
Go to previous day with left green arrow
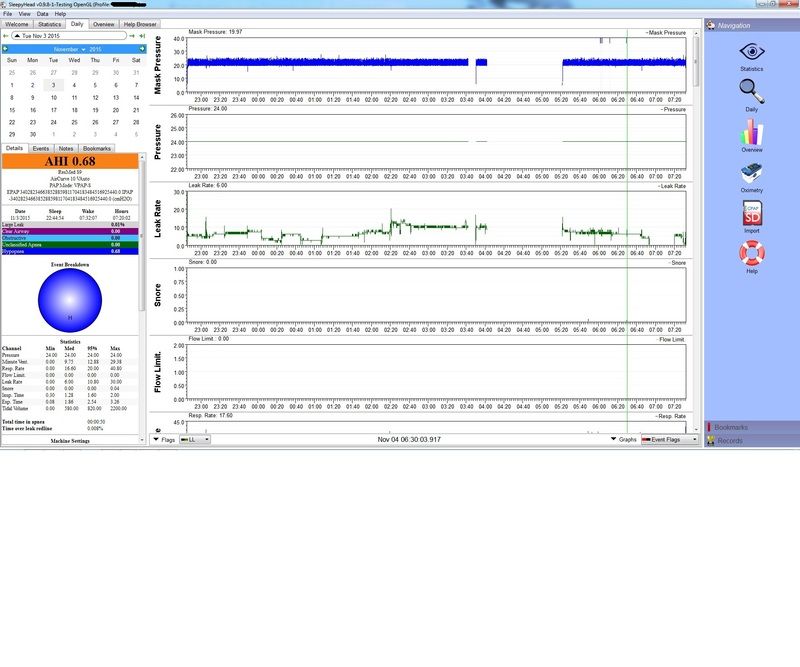click(x=6, y=36)
